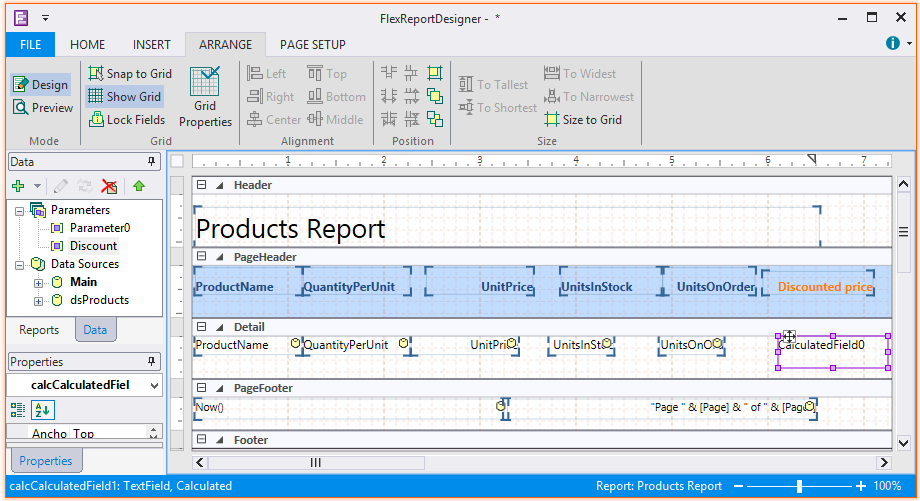Viewport: 920px width, 501px height.
Task: Open the PAGE SETUP ribbon tab
Action: pos(312,45)
